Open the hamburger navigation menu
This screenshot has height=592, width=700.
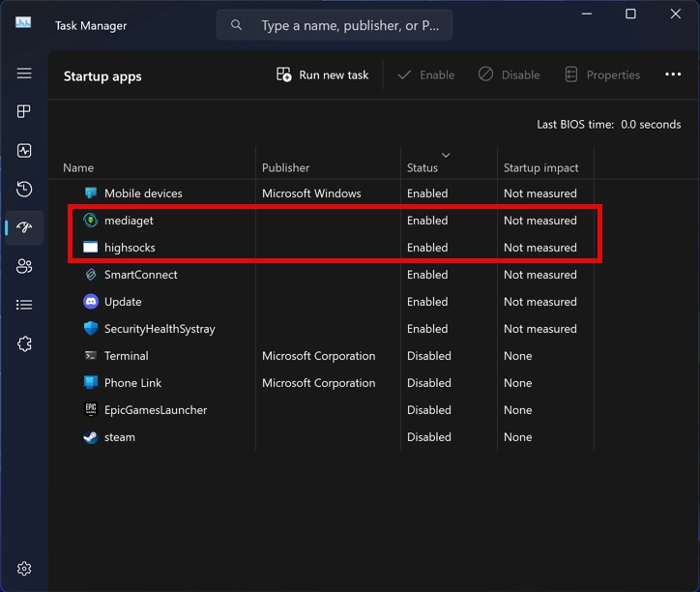pyautogui.click(x=24, y=73)
